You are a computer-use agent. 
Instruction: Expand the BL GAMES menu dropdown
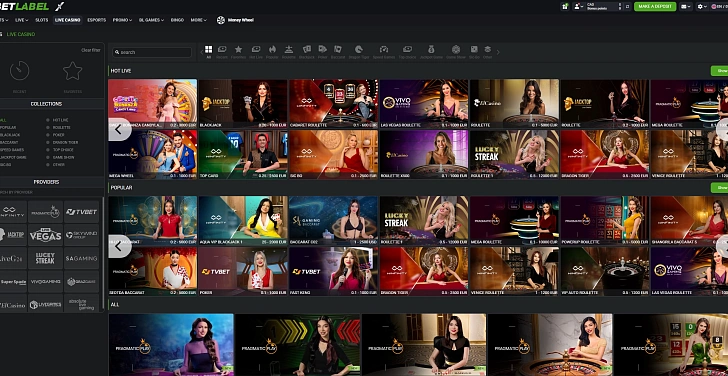pos(151,20)
